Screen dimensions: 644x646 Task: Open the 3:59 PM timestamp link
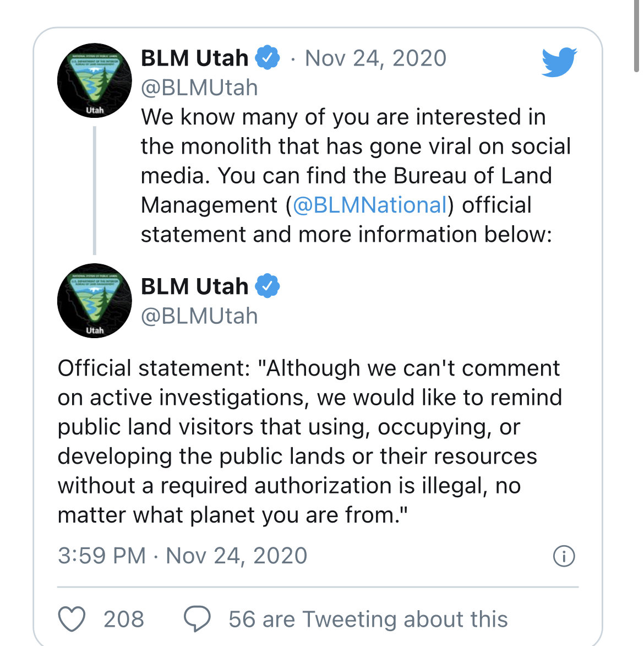182,556
